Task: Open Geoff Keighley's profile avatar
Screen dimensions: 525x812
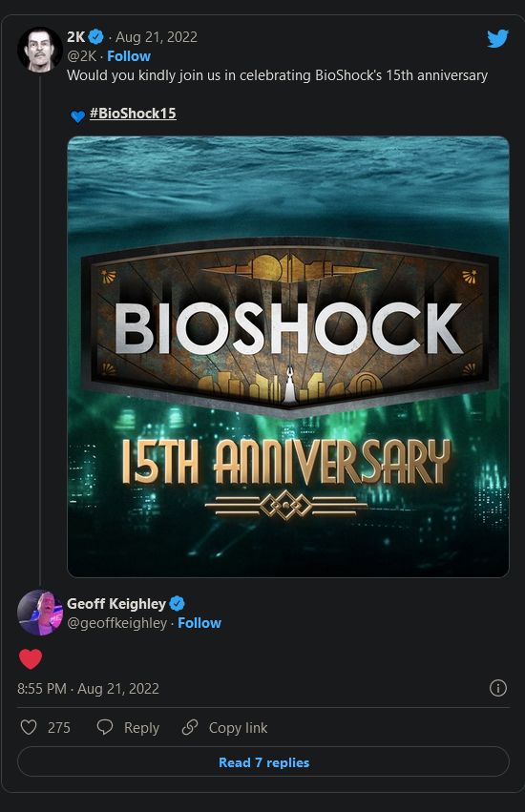Action: 40,613
